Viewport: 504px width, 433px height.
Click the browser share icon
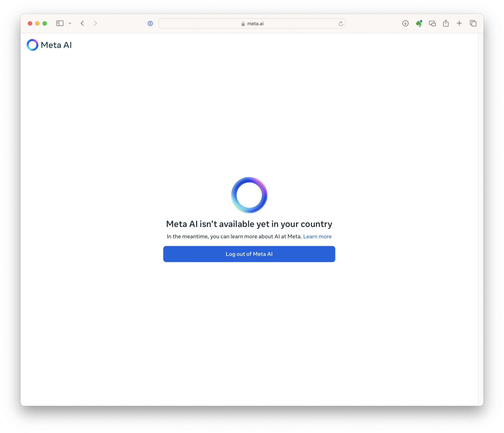(x=446, y=23)
